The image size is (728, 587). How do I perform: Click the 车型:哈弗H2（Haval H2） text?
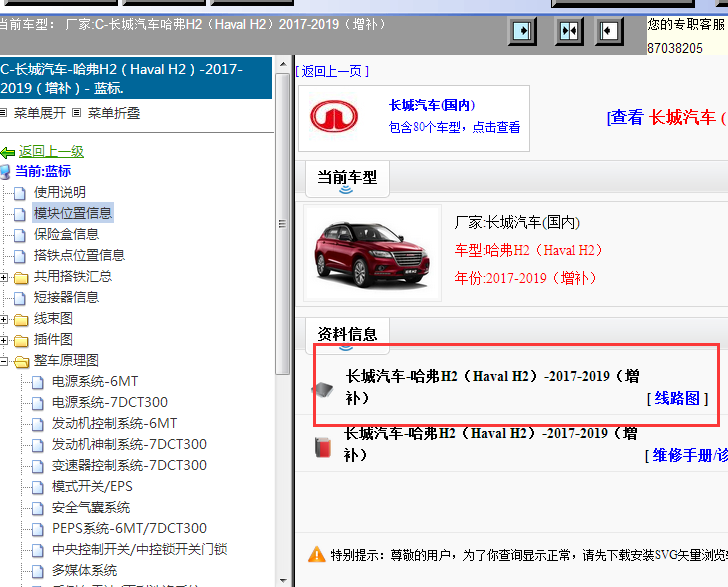pyautogui.click(x=528, y=250)
